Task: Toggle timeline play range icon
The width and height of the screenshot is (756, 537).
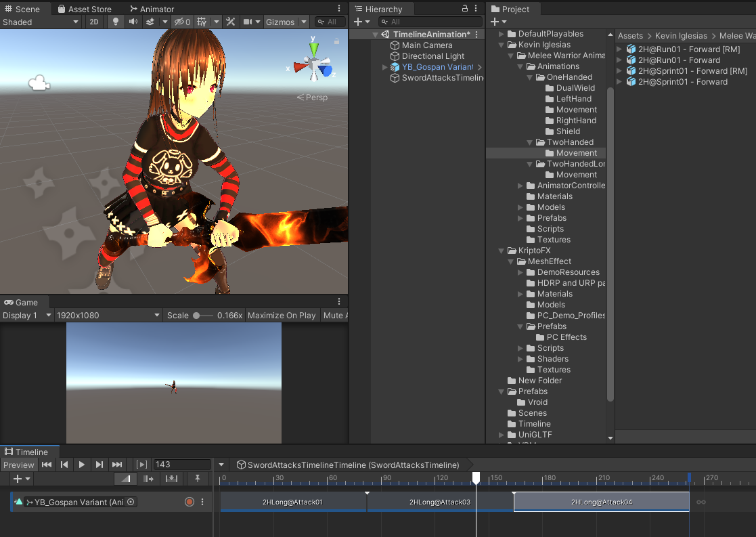Action: 141,465
